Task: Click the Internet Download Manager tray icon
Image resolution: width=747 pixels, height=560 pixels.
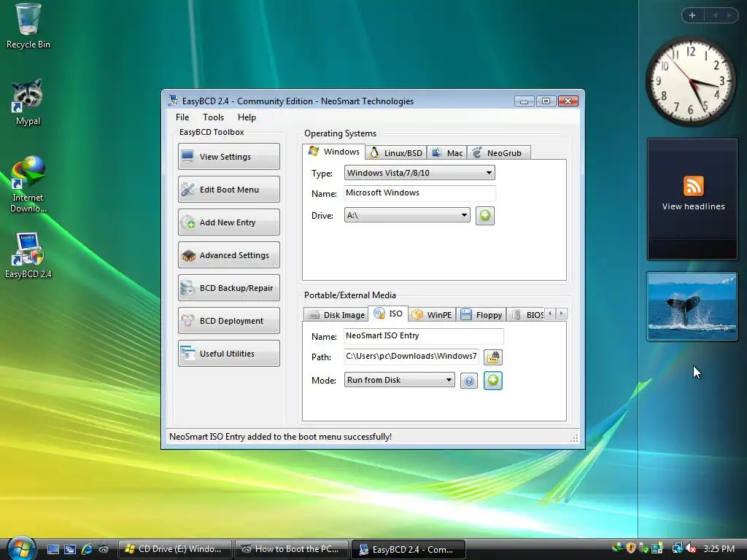Action: 617,548
